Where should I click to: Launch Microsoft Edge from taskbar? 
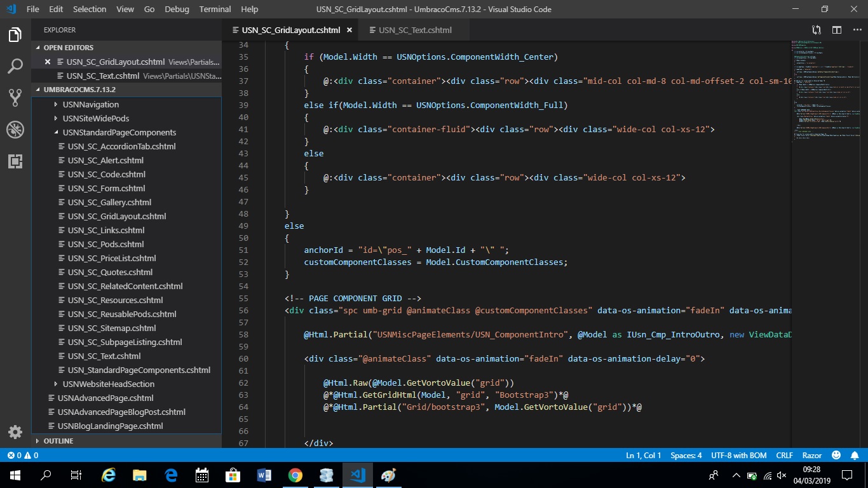171,475
